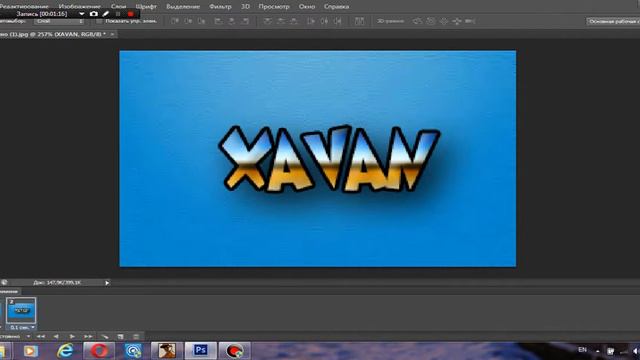640x360 pixels.
Task: Open the Фильтр menu
Action: [x=220, y=6]
